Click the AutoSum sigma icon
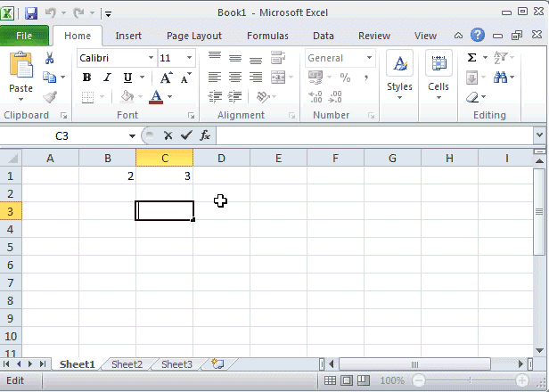This screenshot has width=549, height=392. coord(471,58)
